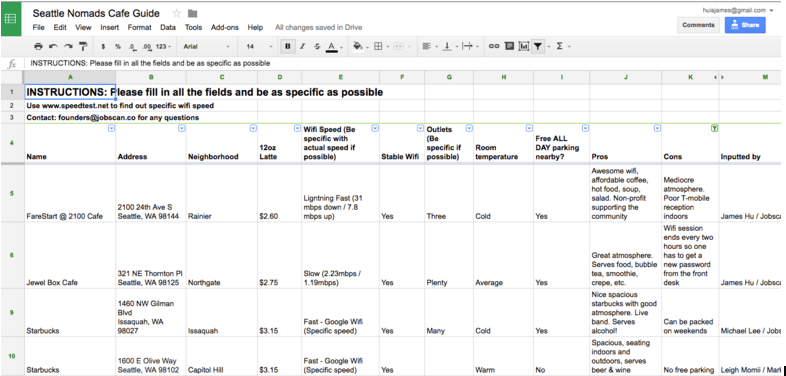Click the document title Seattle Nomads Cafe Guide

coord(96,14)
